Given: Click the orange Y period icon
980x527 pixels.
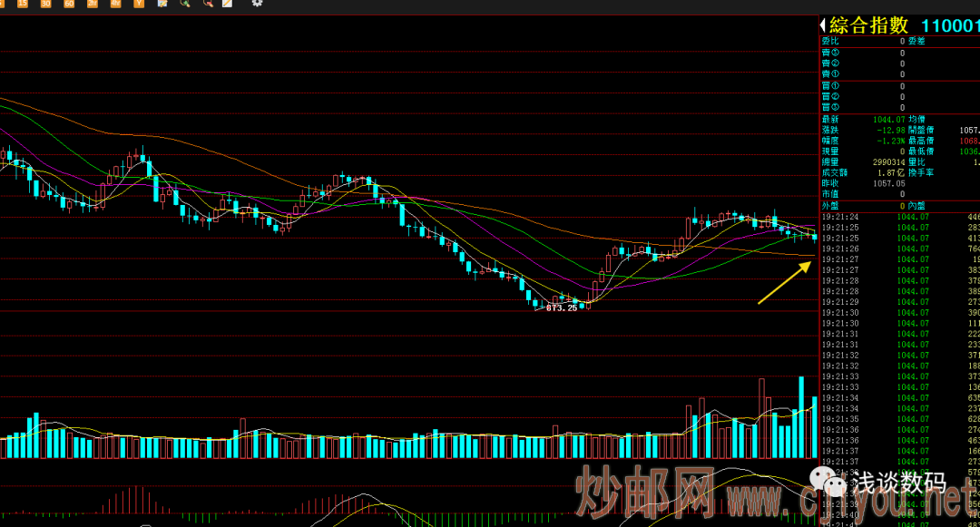Looking at the screenshot, I should point(138,4).
